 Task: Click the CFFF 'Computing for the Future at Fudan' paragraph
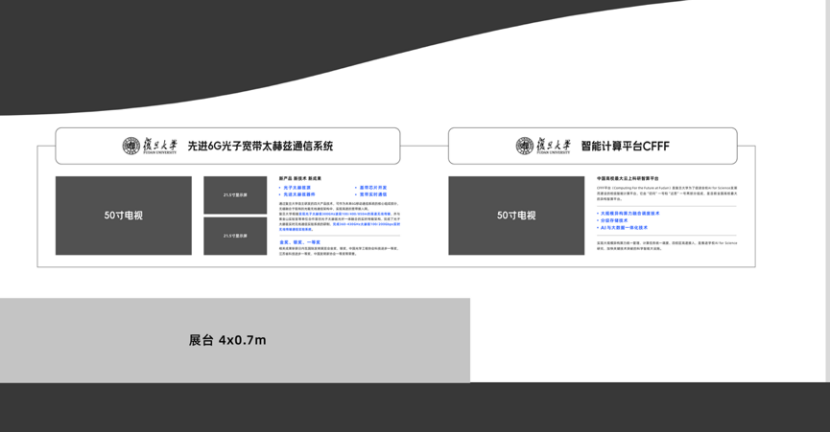click(667, 193)
